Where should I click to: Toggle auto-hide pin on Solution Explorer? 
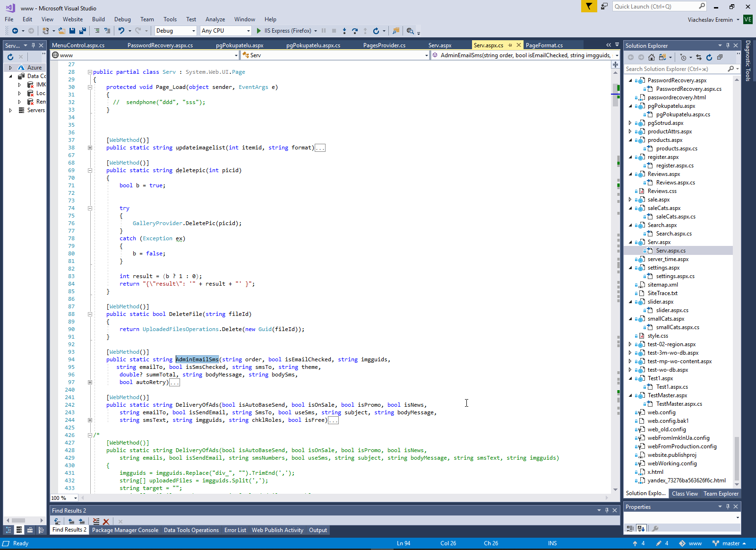coord(728,45)
